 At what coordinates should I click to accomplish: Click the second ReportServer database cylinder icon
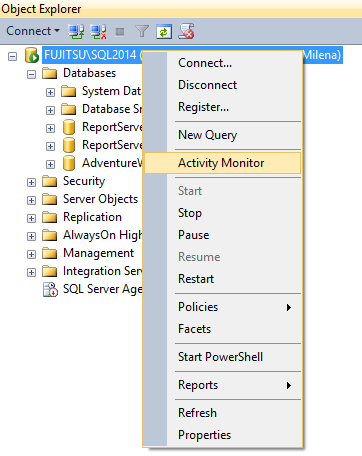69,145
